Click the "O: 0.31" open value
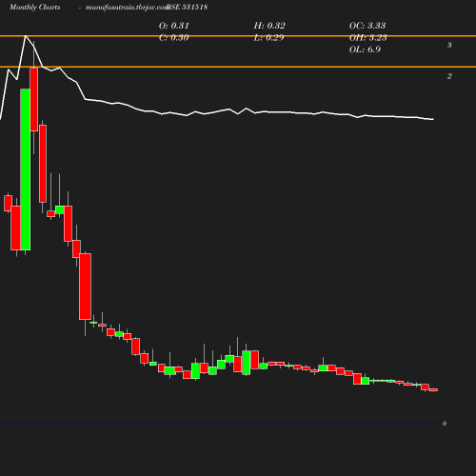 173,26
